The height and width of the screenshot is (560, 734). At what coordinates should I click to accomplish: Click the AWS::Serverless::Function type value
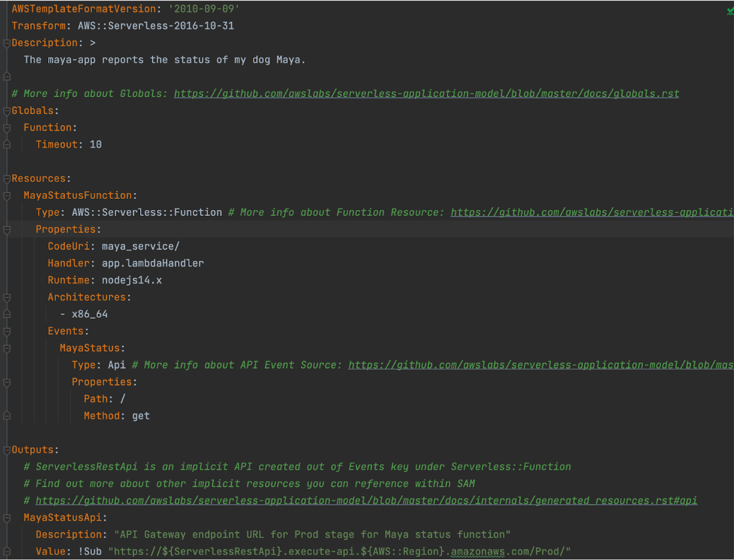147,212
